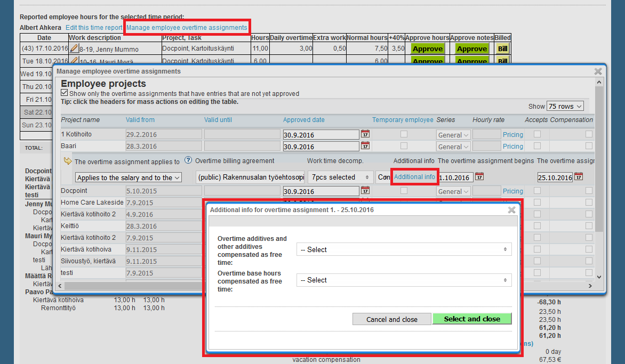
Task: Approve notes for 17.10.2016 row
Action: 472,48
